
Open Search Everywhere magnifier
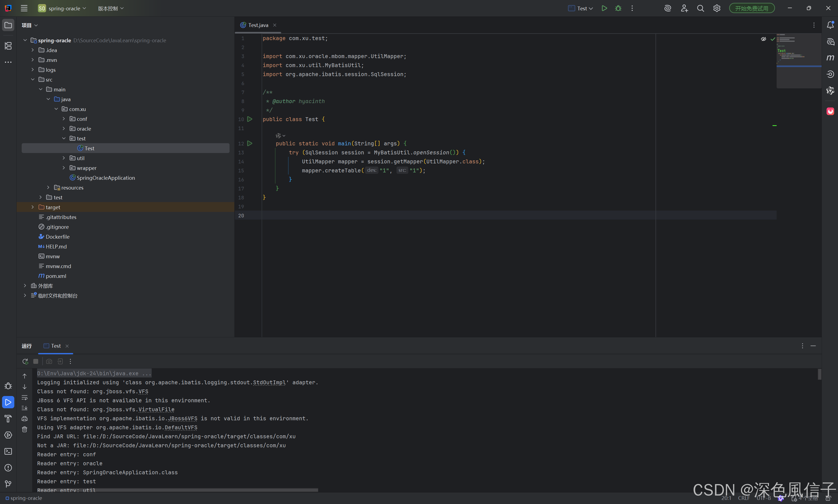(x=701, y=8)
